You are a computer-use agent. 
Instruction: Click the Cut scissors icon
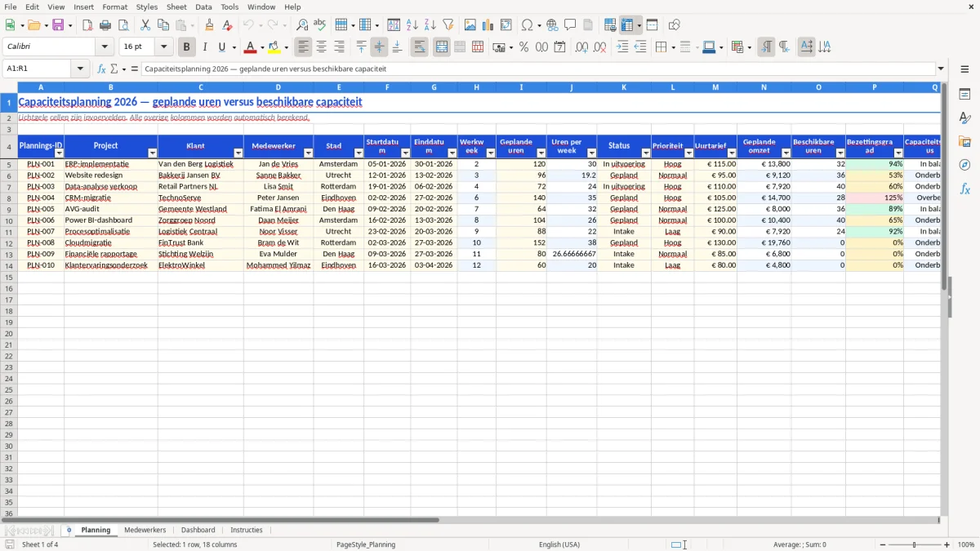click(145, 25)
